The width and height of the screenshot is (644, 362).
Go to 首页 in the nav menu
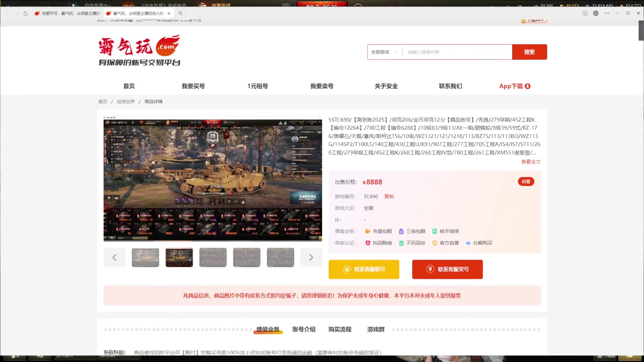[129, 86]
